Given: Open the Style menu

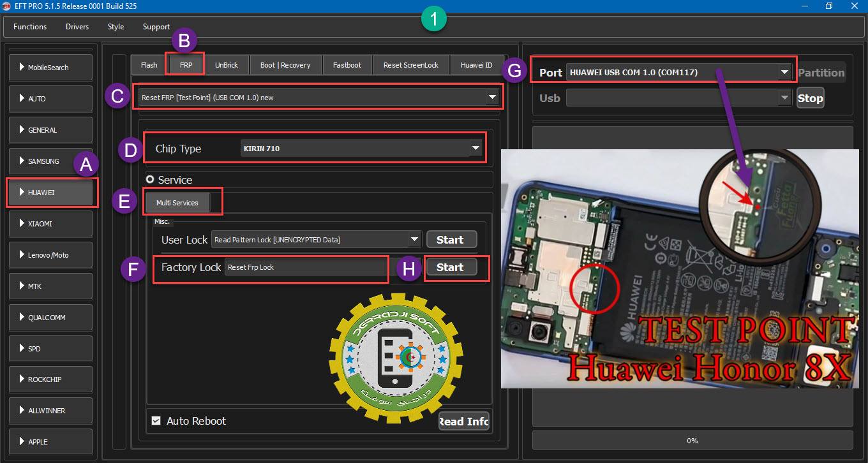Looking at the screenshot, I should (116, 27).
